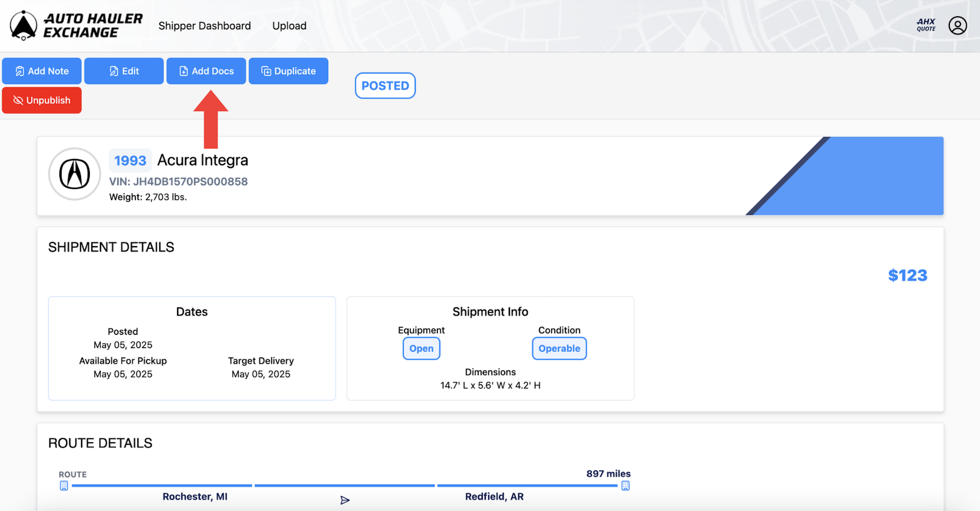Click the ROUTE DETAILS heading
The width and height of the screenshot is (980, 511).
tap(100, 443)
